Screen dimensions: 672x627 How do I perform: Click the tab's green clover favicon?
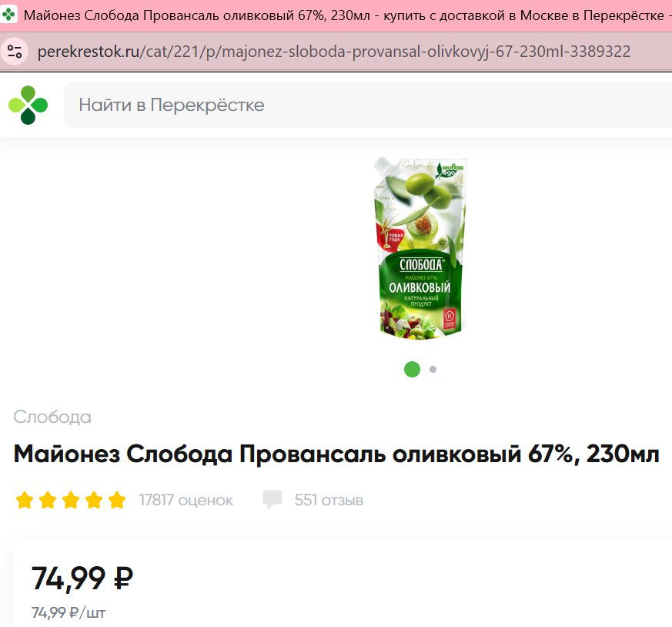pyautogui.click(x=8, y=15)
